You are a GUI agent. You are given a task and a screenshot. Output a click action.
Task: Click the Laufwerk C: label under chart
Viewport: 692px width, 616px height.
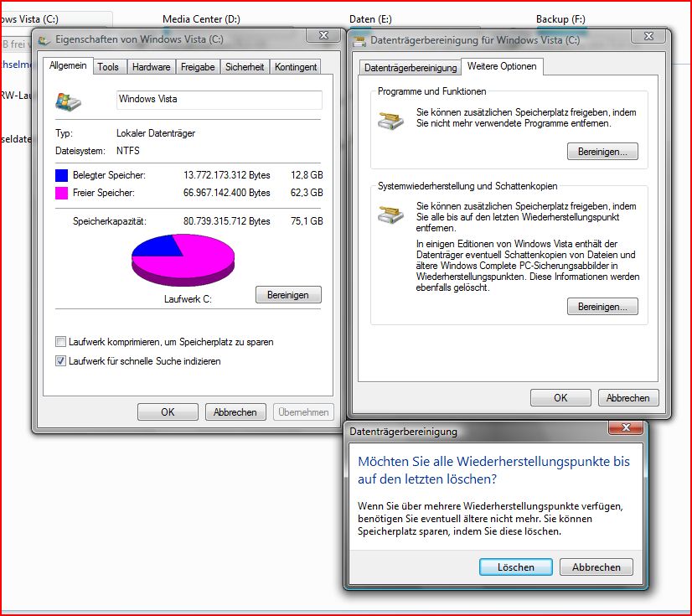[188, 299]
